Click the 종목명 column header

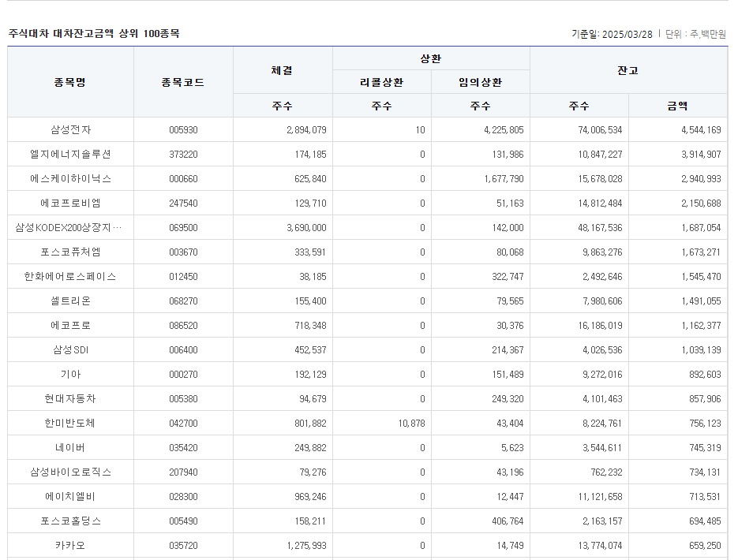pos(70,82)
